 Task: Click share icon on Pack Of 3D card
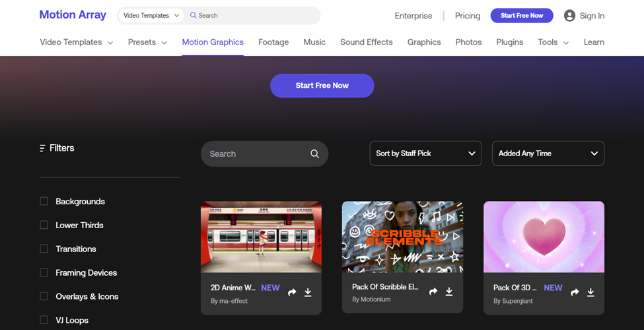[575, 292]
